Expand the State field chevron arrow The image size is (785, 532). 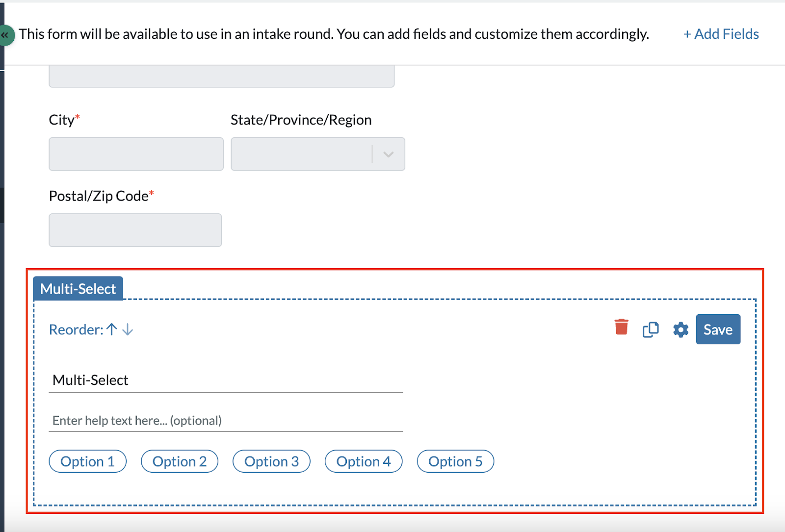coord(388,154)
